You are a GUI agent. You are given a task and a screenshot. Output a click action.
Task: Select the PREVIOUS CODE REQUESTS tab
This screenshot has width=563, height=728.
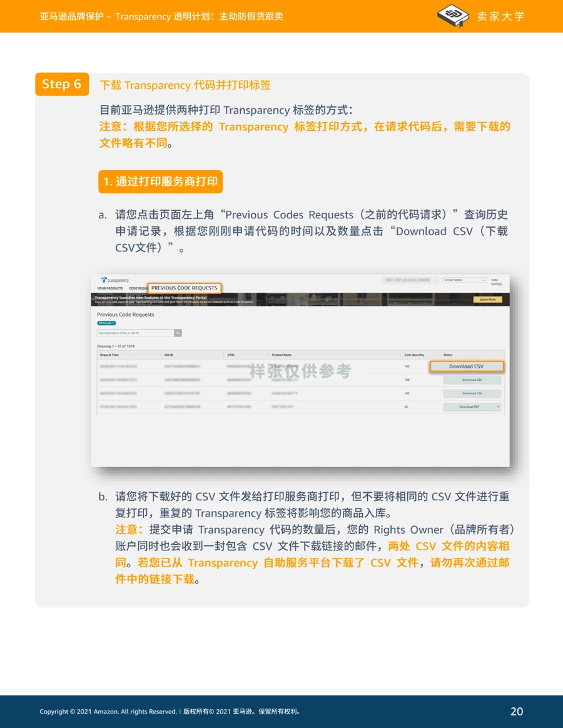click(185, 288)
